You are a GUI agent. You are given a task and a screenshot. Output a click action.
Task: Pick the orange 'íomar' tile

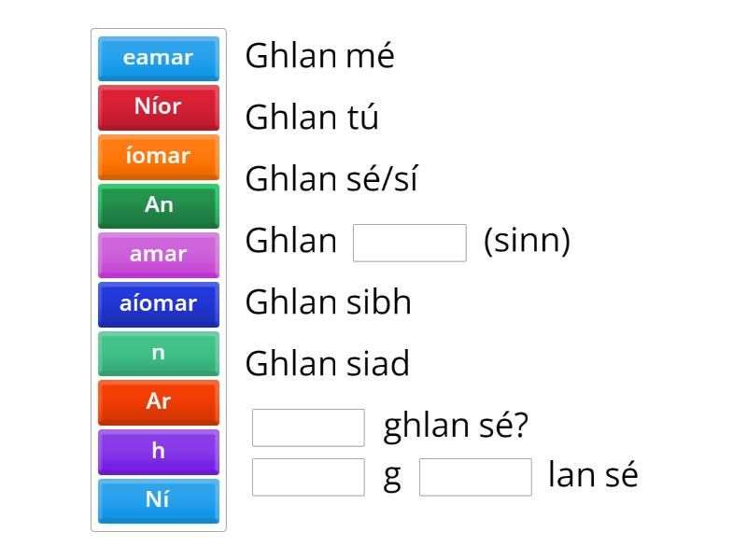coord(158,156)
